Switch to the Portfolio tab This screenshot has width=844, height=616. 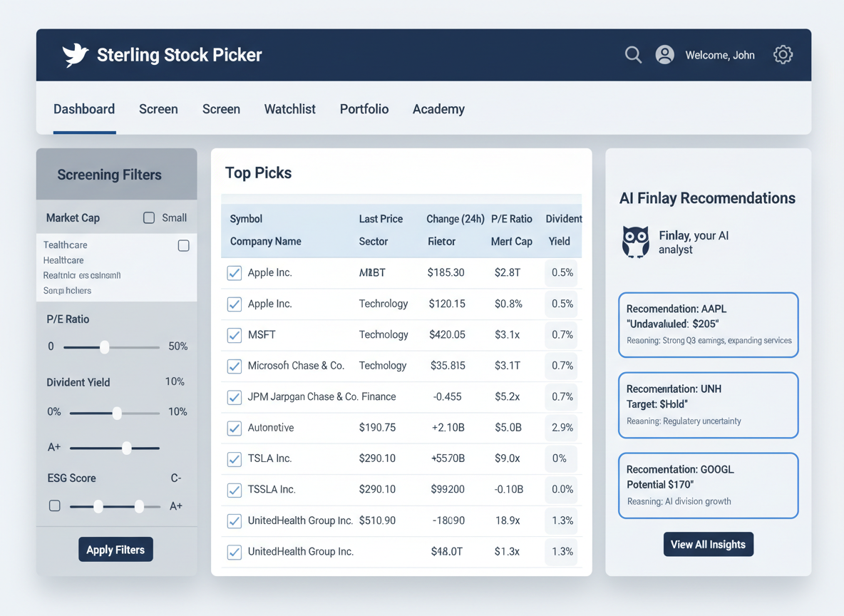pos(364,108)
